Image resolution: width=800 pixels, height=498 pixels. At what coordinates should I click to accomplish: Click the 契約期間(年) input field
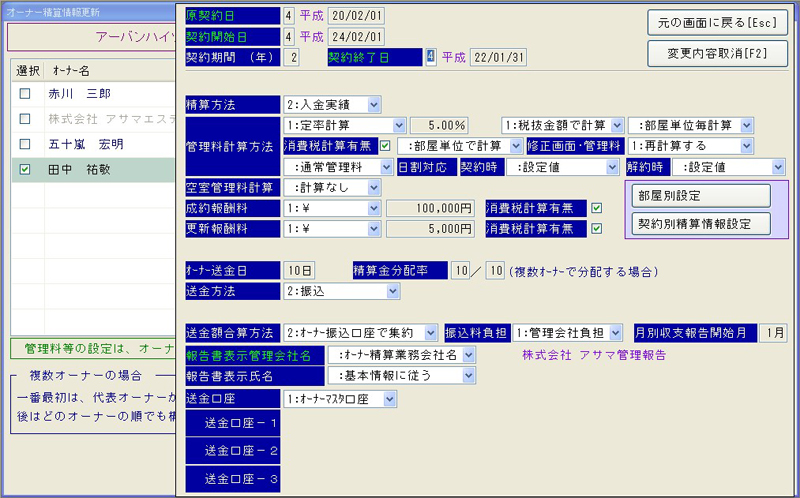(x=292, y=57)
